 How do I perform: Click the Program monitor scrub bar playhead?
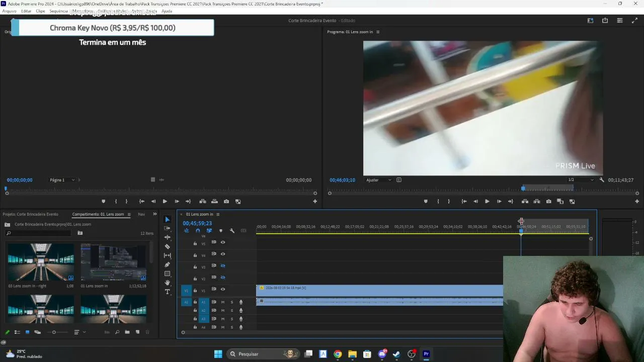pos(523,188)
